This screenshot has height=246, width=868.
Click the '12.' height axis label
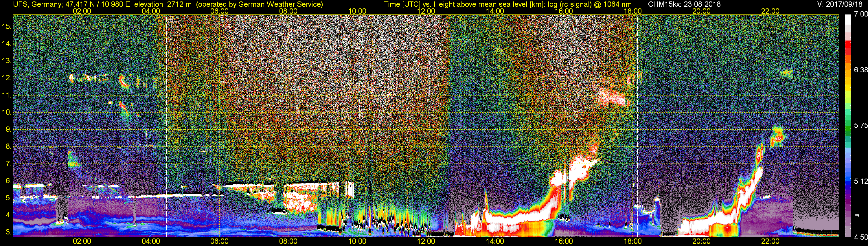(7, 78)
